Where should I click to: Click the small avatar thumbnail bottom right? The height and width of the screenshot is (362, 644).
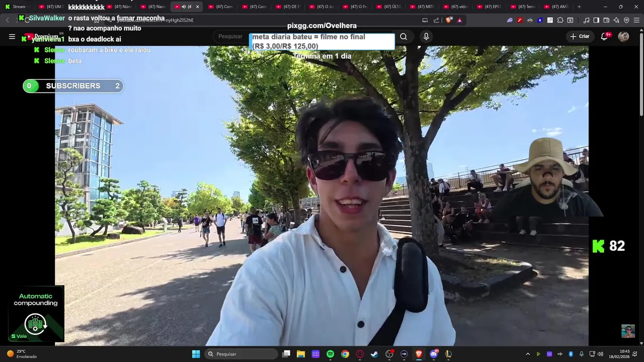[628, 331]
